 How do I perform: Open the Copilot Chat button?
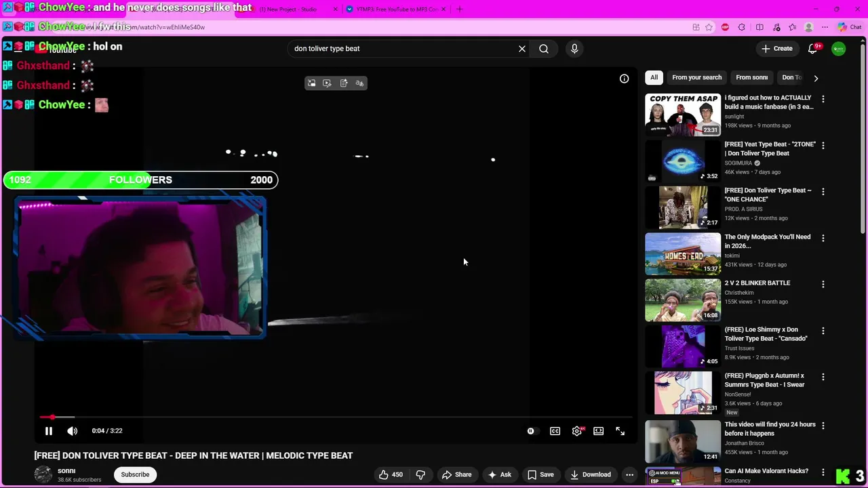coord(849,27)
